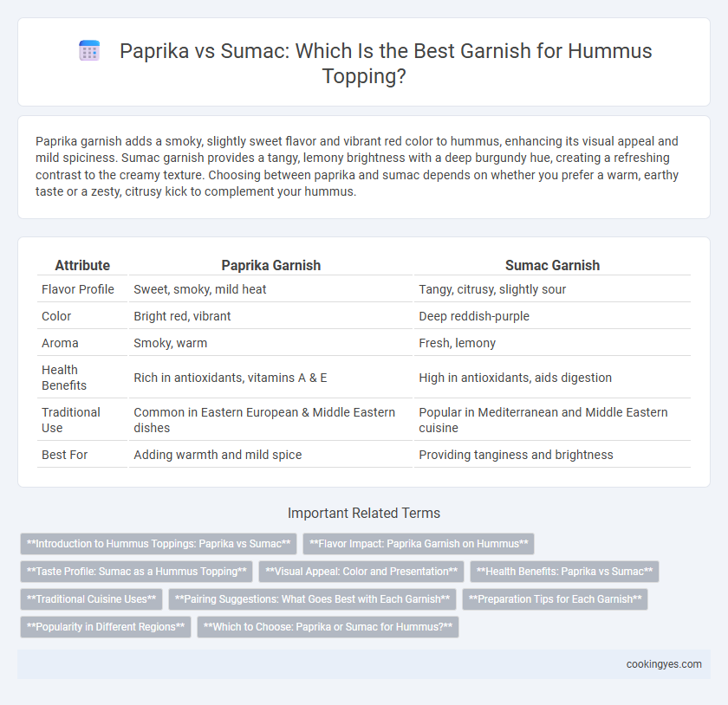728x705 pixels.
Task: Click the page title heading
Action: click(x=364, y=63)
